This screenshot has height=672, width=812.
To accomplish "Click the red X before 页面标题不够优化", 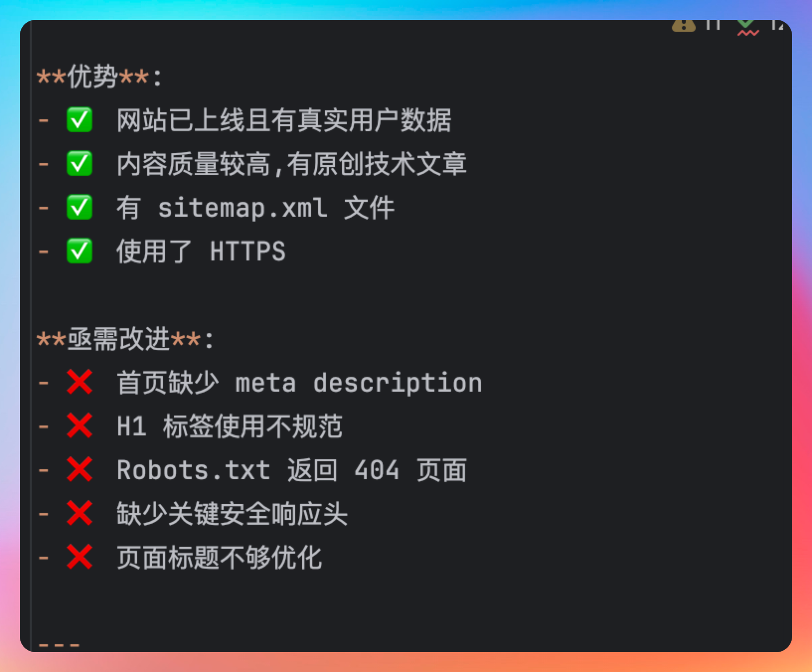I will point(80,557).
